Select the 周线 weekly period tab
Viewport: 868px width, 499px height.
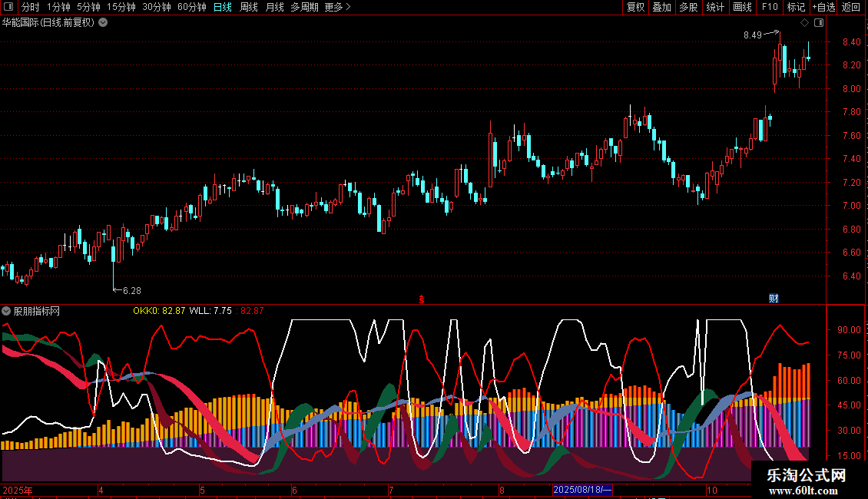(x=249, y=7)
